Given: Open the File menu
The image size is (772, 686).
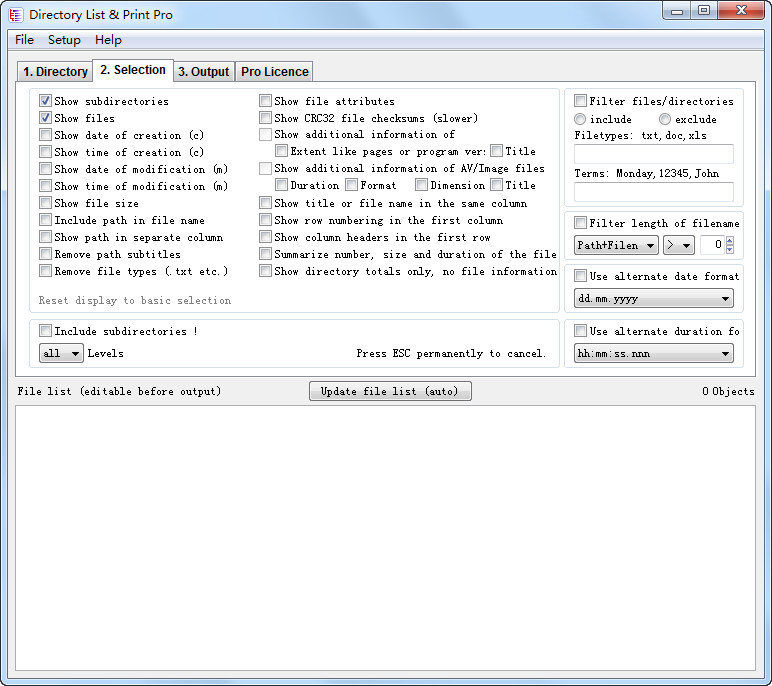Looking at the screenshot, I should click(25, 40).
